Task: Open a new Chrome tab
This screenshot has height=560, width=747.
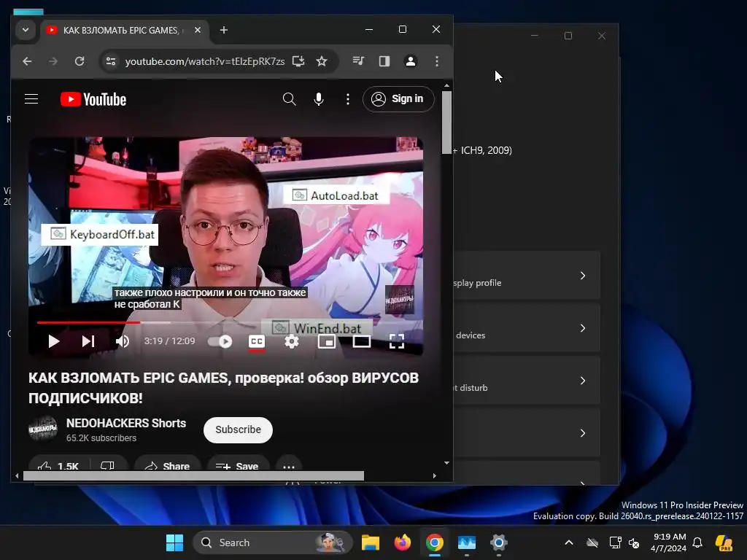Action: (x=223, y=30)
